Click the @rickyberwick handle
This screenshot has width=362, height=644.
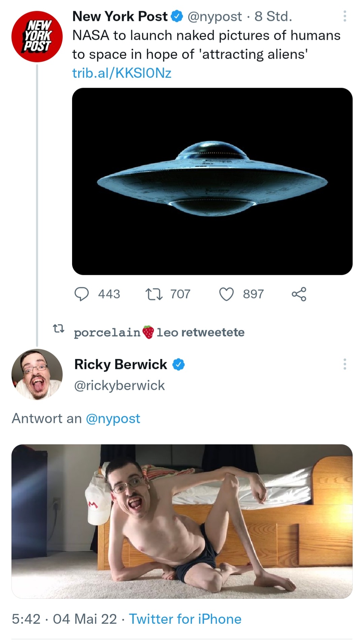(119, 385)
